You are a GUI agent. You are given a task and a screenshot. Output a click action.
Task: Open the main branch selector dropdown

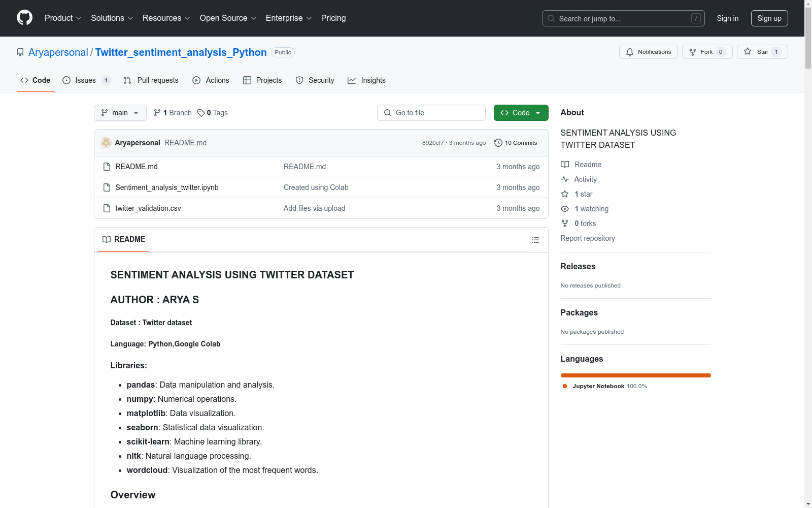click(120, 113)
